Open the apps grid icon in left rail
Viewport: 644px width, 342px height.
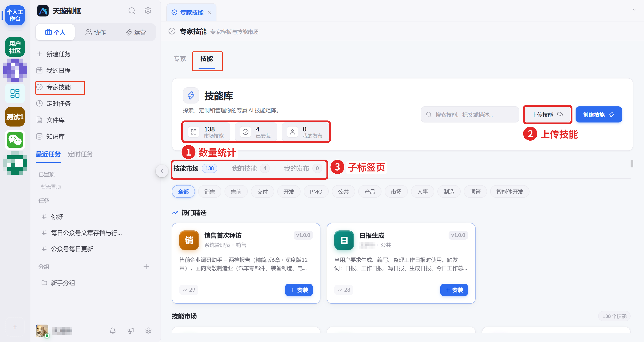(15, 93)
